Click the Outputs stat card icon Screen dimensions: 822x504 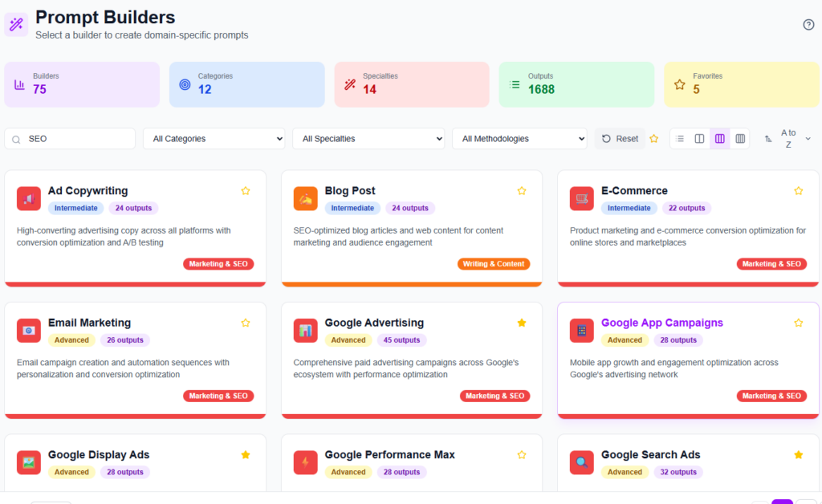coord(515,83)
